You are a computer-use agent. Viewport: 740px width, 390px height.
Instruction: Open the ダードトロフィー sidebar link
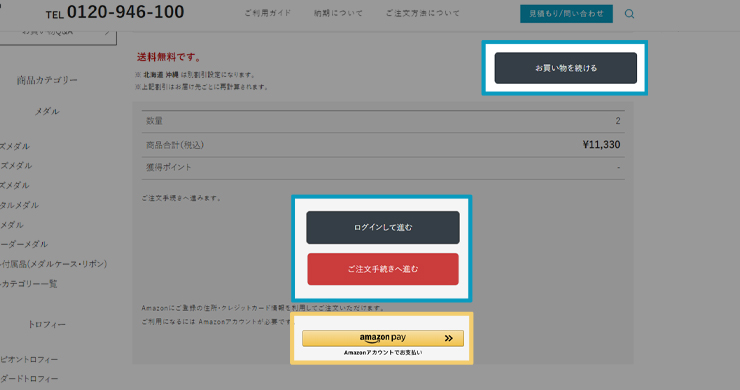coord(29,379)
